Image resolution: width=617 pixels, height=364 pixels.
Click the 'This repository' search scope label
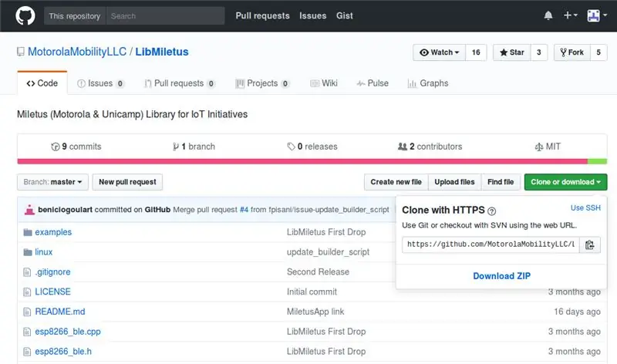pyautogui.click(x=75, y=16)
